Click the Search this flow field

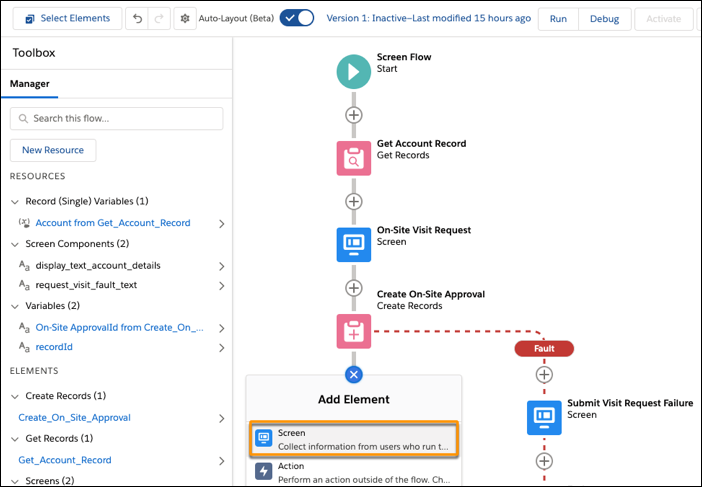(x=116, y=119)
